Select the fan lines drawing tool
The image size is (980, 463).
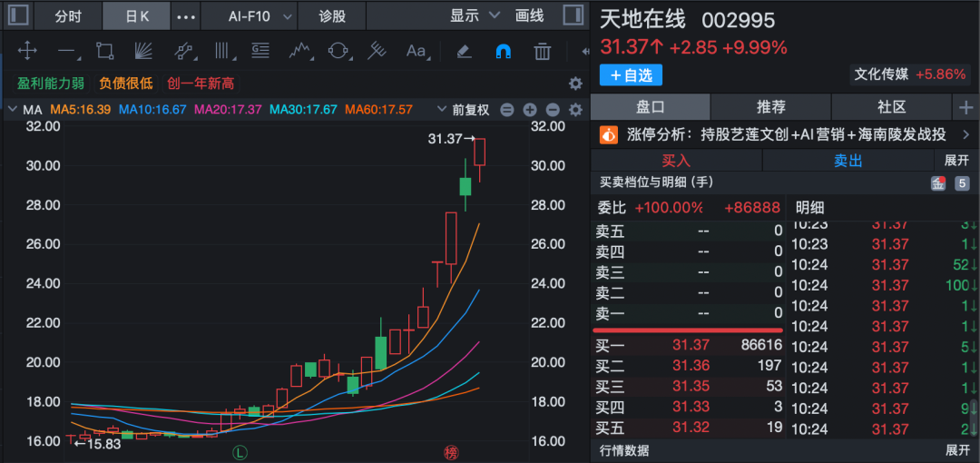(x=142, y=51)
